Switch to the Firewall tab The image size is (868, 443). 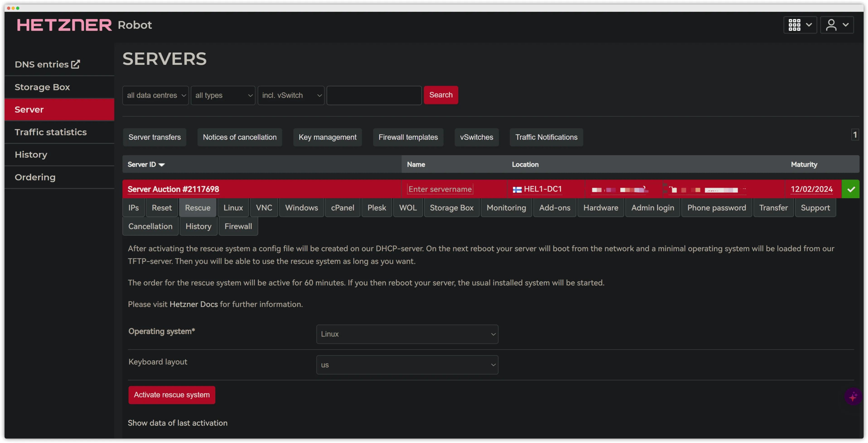tap(238, 226)
